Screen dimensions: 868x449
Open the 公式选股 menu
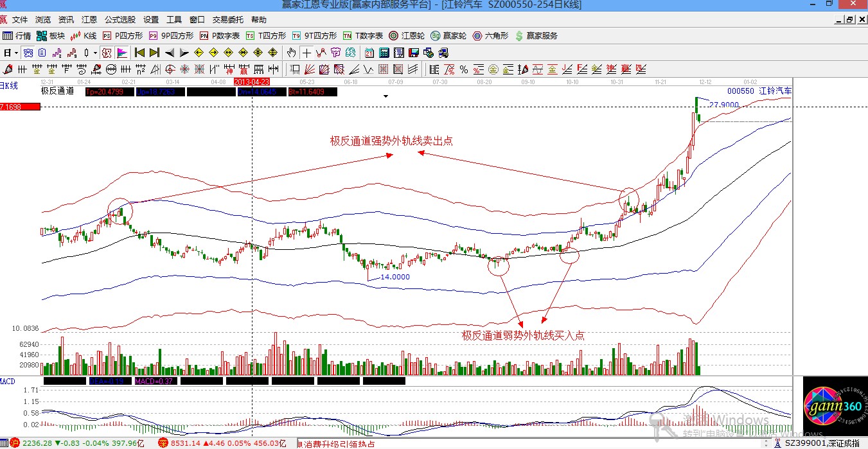click(120, 20)
